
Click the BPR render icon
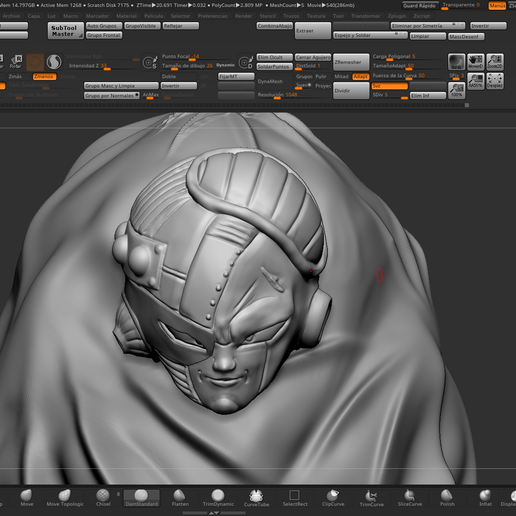tap(456, 62)
